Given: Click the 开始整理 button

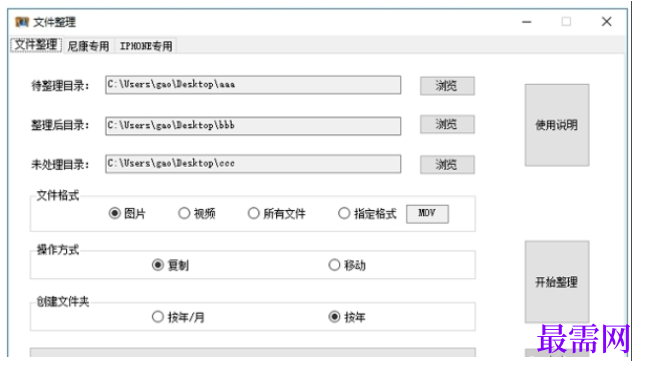Looking at the screenshot, I should (557, 282).
